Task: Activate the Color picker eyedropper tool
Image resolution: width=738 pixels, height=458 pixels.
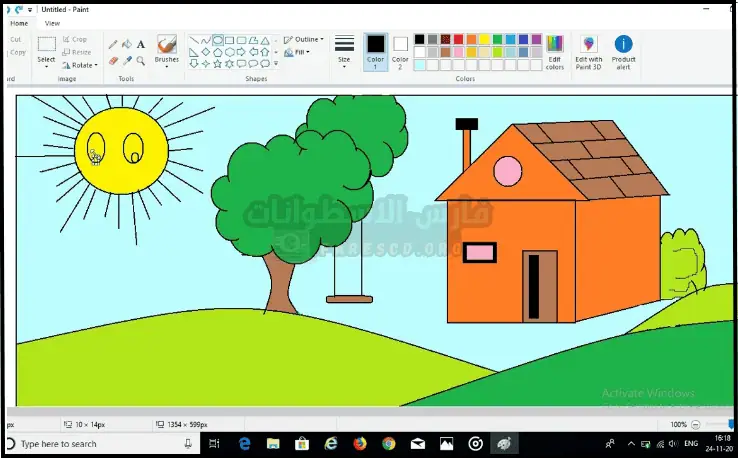Action: 127,60
